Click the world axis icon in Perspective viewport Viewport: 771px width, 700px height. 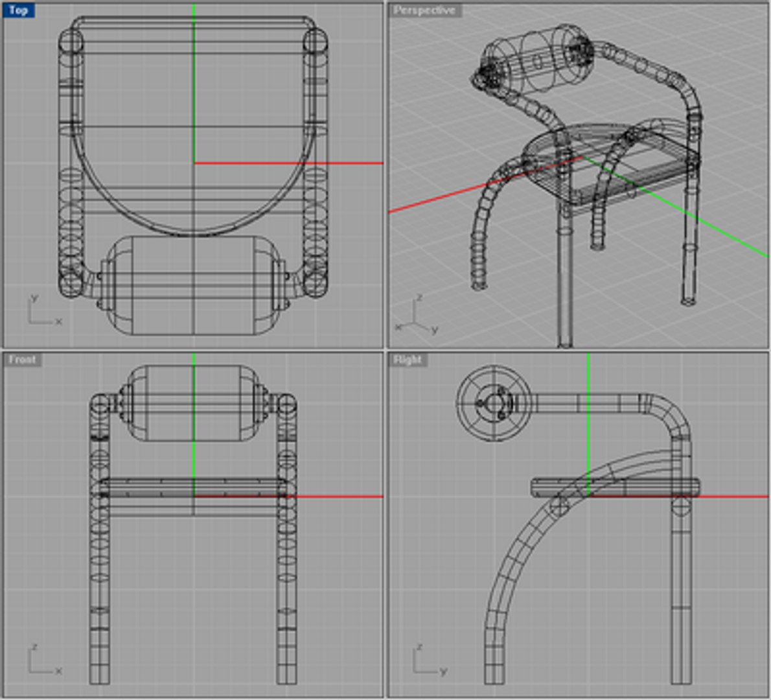point(417,315)
